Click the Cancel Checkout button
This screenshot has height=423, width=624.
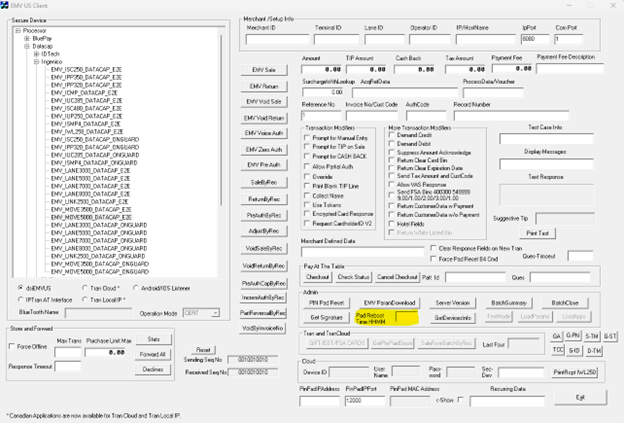point(397,277)
